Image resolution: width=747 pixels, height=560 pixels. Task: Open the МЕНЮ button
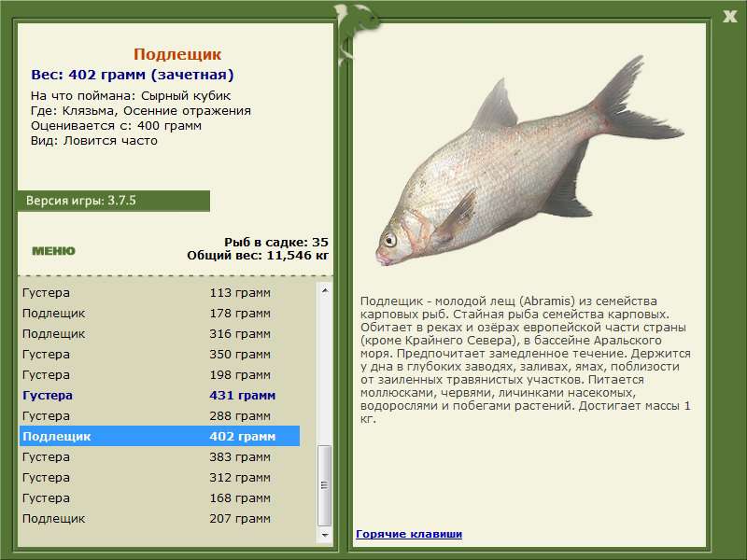(53, 251)
